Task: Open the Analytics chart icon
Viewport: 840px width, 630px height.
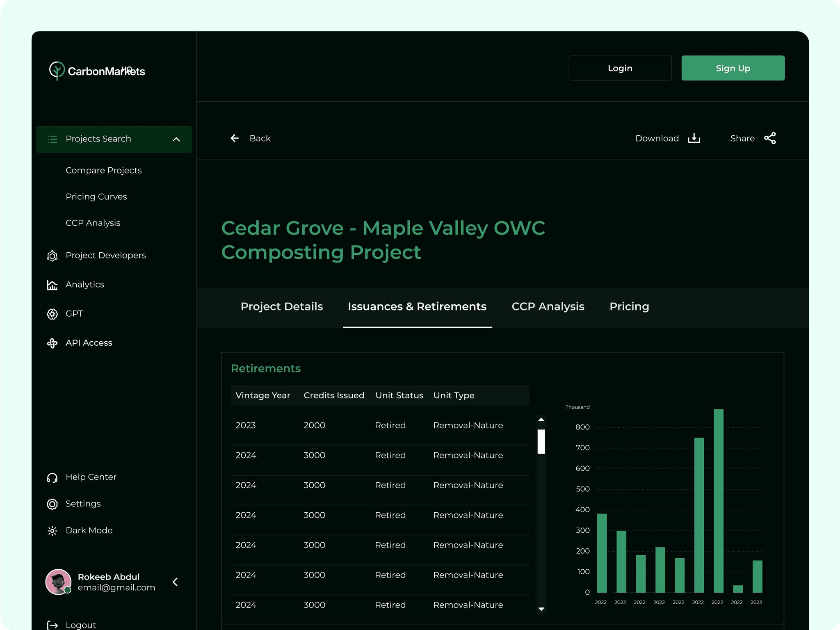Action: pyautogui.click(x=52, y=285)
